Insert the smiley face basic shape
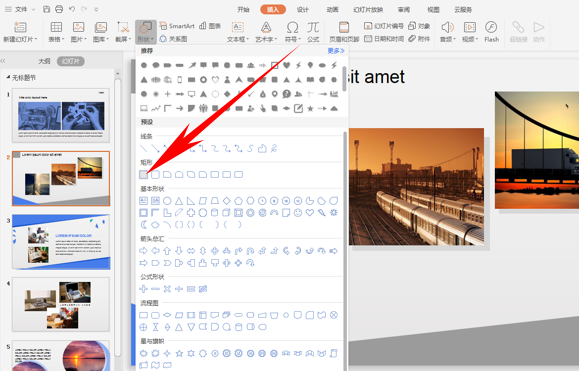The image size is (579, 371). (298, 213)
